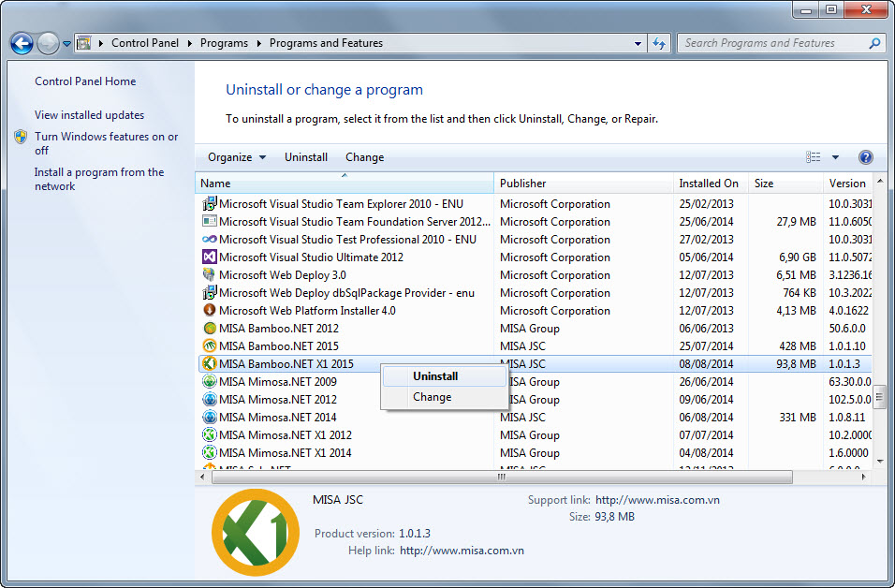
Task: Go to Control Panel Home link
Action: (x=85, y=81)
